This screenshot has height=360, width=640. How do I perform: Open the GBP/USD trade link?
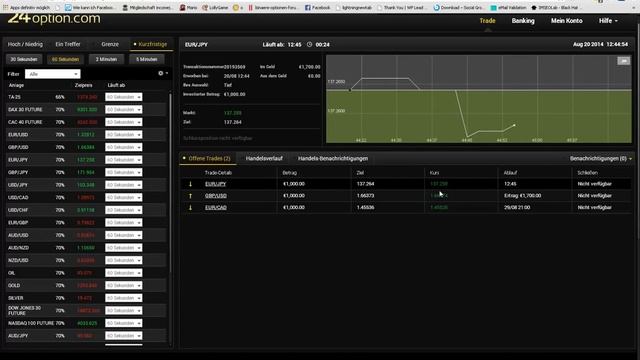click(216, 196)
